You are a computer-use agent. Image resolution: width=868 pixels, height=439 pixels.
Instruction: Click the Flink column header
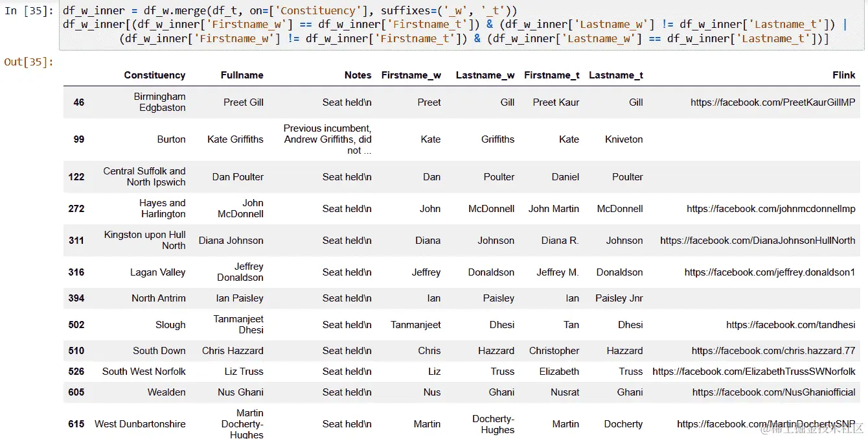point(844,75)
